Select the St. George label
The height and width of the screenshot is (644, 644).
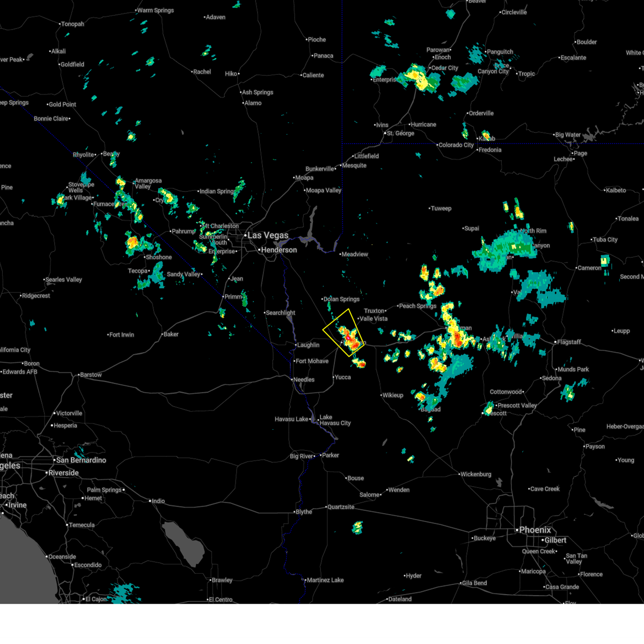click(x=400, y=134)
